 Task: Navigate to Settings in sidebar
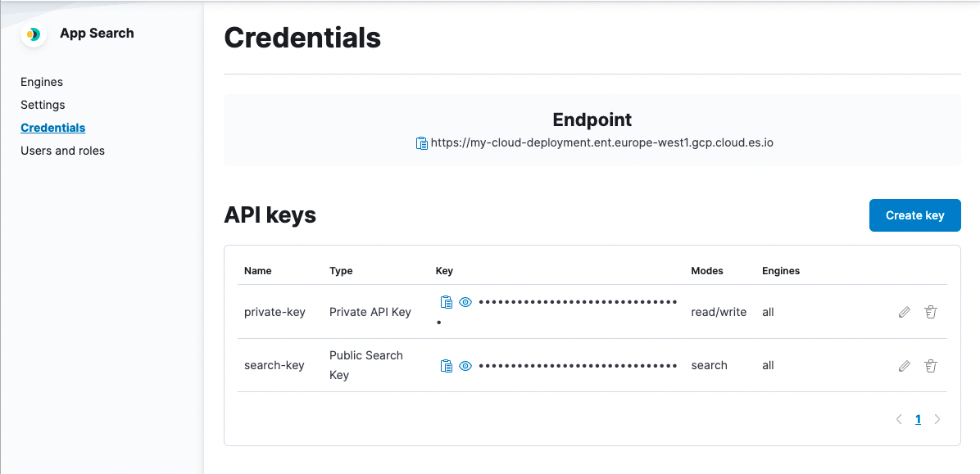[x=43, y=105]
